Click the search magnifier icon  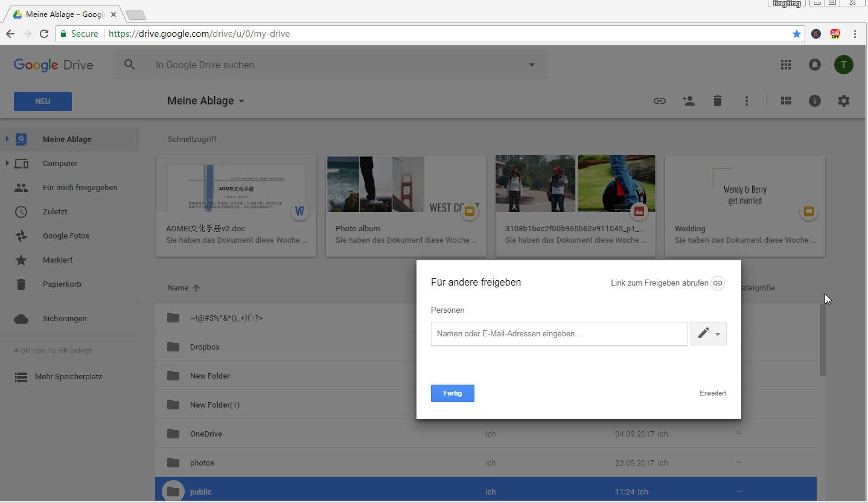[x=129, y=64]
